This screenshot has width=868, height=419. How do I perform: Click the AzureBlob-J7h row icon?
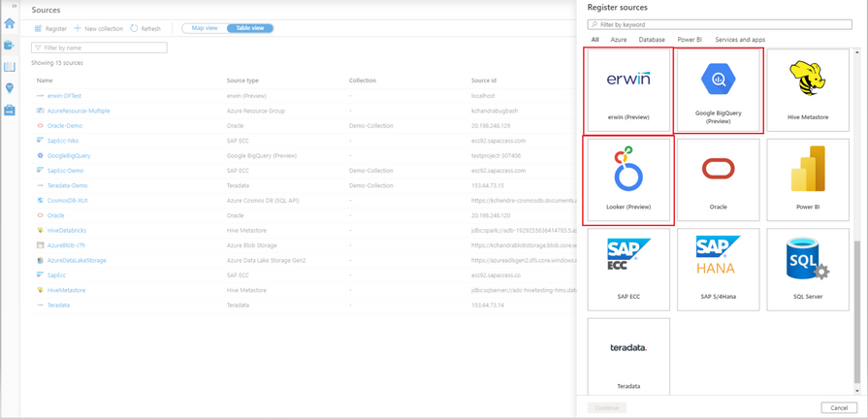[40, 245]
